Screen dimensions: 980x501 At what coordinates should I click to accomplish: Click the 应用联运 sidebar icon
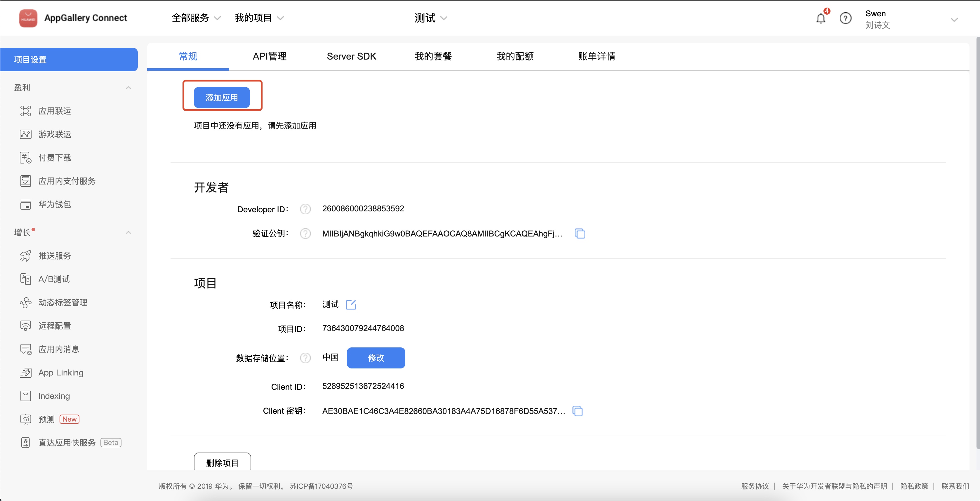point(25,111)
